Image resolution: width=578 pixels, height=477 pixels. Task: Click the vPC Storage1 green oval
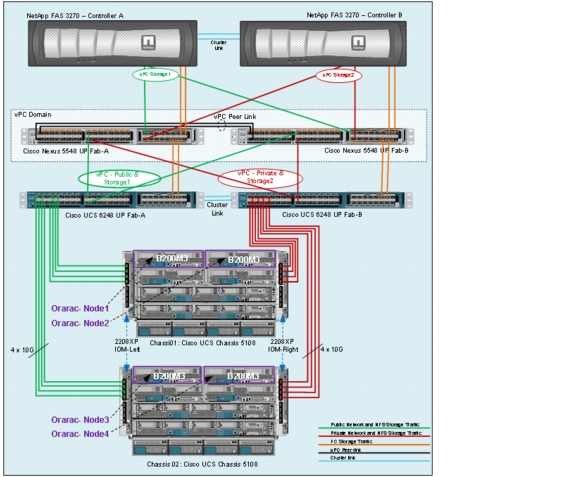[x=155, y=75]
